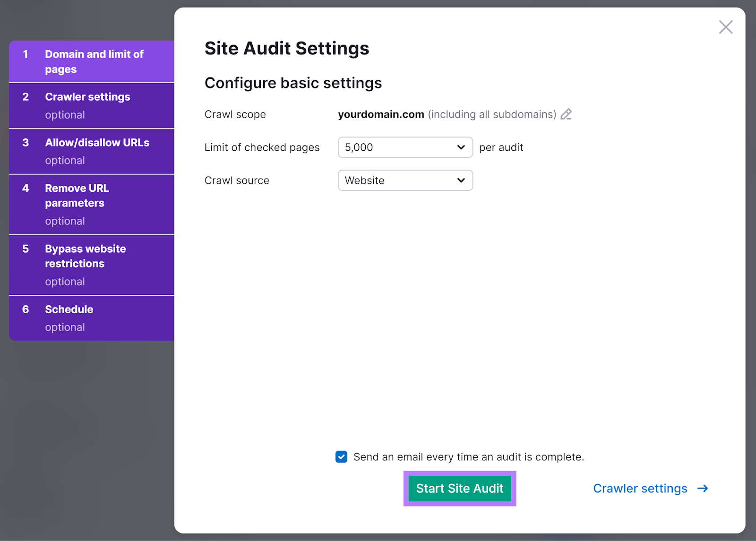
Task: Click yourdomain.com in the crawl scope row
Action: point(380,114)
